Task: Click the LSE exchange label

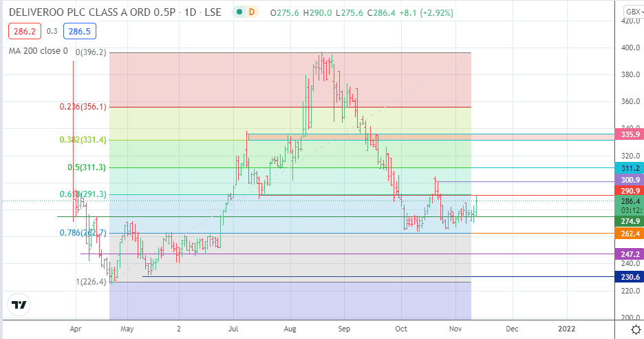Action: pos(213,12)
